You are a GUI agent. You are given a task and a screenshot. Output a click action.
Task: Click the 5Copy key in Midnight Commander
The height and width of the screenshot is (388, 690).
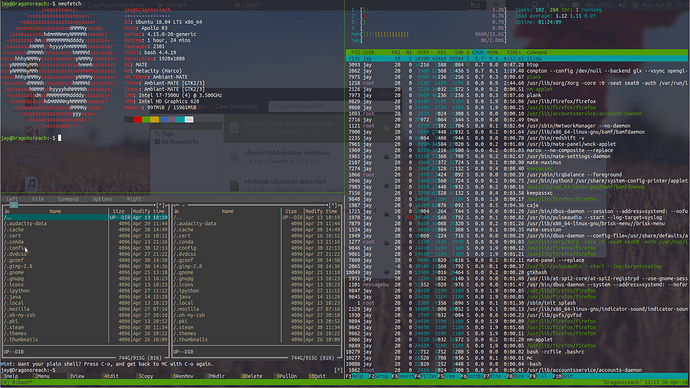[146, 376]
